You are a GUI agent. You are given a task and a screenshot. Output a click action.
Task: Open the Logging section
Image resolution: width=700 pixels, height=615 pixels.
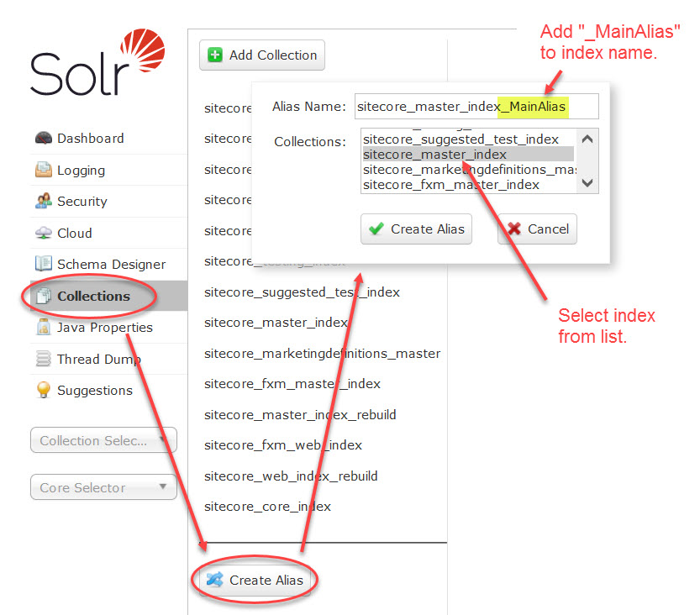tap(108, 170)
